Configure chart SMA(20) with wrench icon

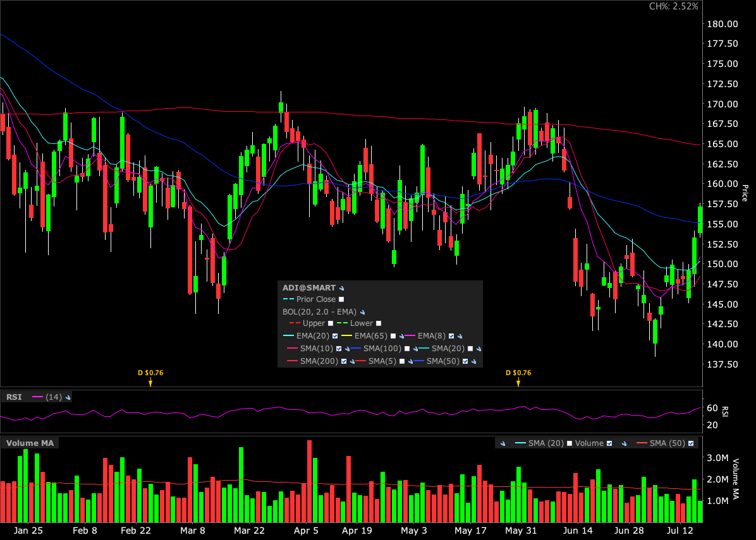click(479, 349)
